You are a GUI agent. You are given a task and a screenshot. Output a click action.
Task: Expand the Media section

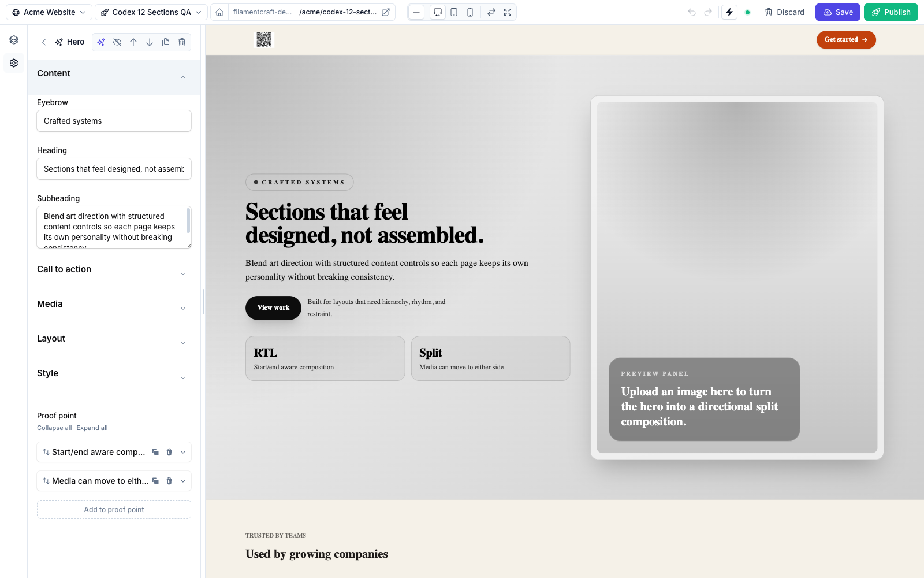point(114,304)
